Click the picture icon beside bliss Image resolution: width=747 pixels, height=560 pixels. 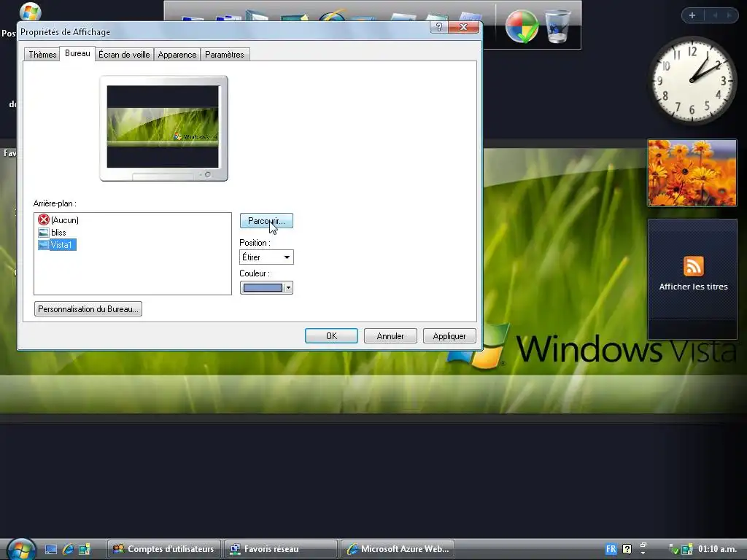click(x=44, y=233)
